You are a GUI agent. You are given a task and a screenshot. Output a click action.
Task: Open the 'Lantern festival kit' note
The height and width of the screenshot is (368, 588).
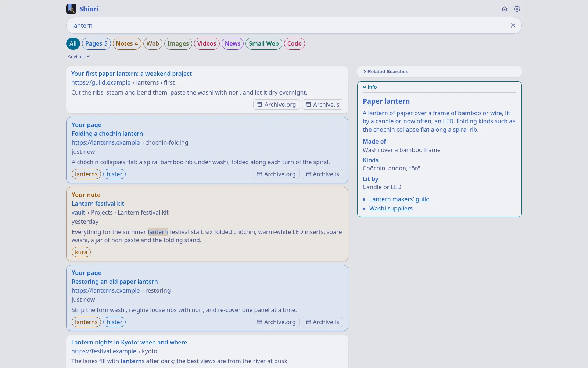click(x=98, y=204)
